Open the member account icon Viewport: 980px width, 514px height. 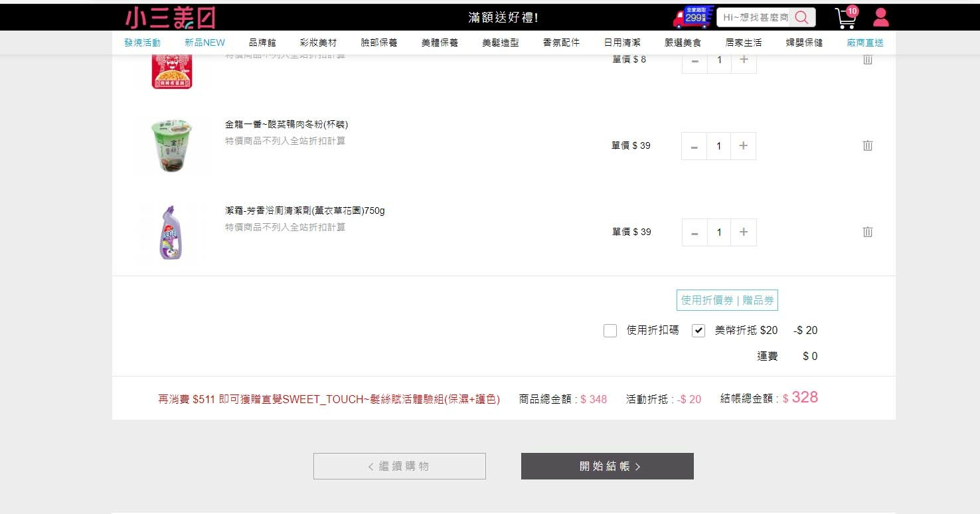point(880,17)
